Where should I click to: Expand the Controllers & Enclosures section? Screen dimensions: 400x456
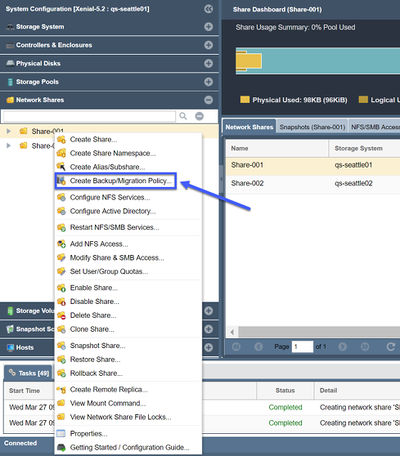[x=209, y=45]
